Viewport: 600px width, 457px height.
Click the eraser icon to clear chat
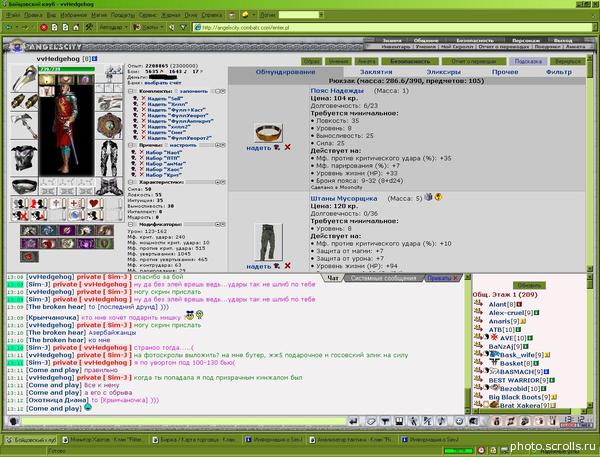371,421
